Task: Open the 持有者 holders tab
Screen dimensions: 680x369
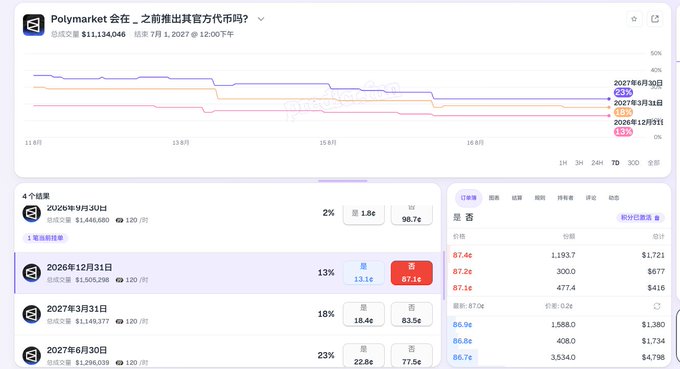Action: coord(566,198)
